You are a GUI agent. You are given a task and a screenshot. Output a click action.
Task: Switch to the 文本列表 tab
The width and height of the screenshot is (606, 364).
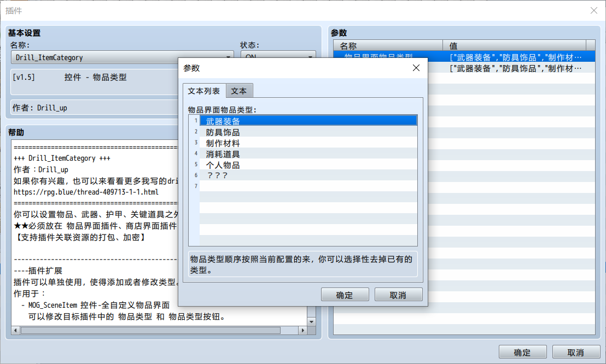coord(204,91)
